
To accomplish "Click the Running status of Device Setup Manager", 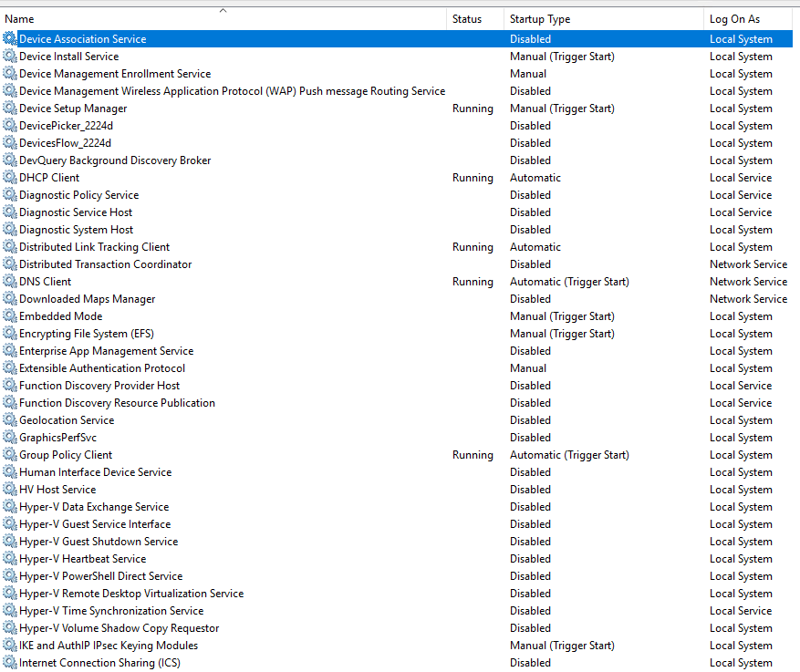I will pos(473,109).
